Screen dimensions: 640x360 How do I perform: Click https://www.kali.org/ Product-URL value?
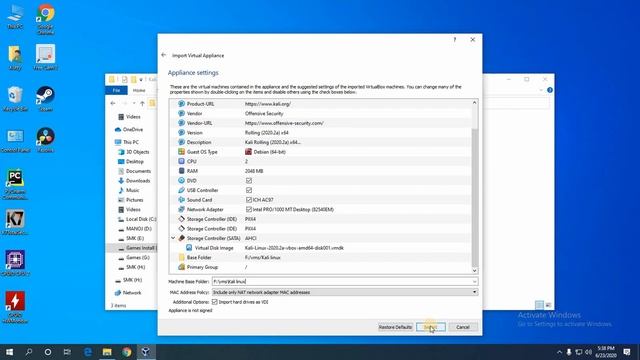268,104
